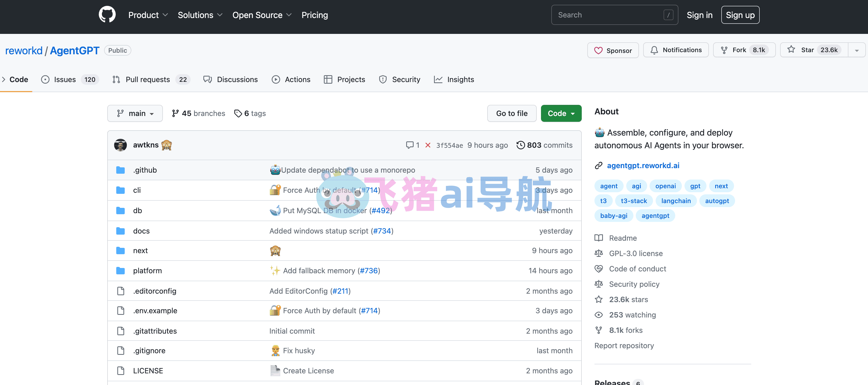The height and width of the screenshot is (385, 868).
Task: Visit the agentgpt.reworkd.ai link
Action: click(643, 166)
